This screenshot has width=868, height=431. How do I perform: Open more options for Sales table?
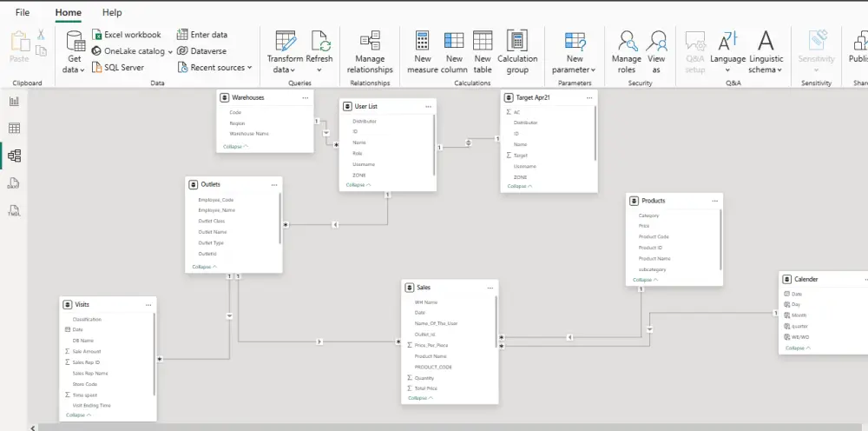[x=490, y=288]
